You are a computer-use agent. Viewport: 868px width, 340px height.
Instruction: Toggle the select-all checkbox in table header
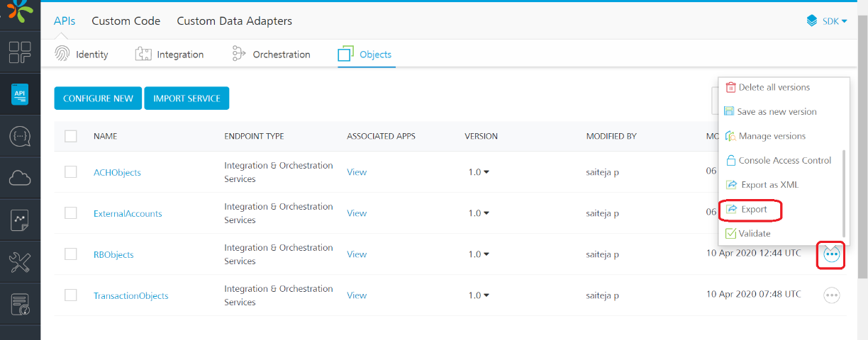(x=71, y=136)
